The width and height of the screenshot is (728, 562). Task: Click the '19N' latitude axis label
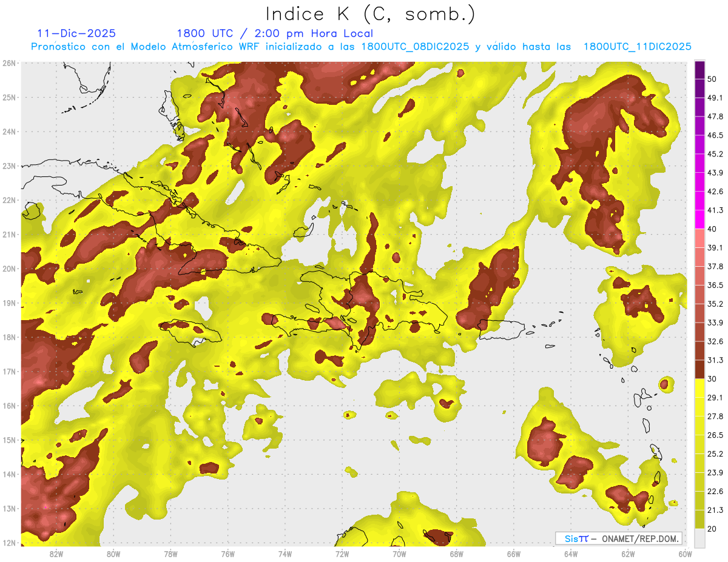9,303
